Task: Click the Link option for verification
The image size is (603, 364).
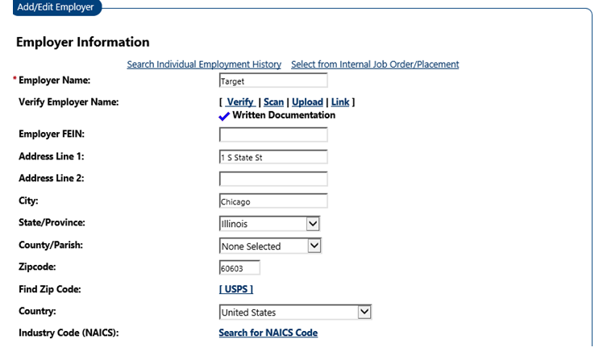Action: click(x=340, y=102)
